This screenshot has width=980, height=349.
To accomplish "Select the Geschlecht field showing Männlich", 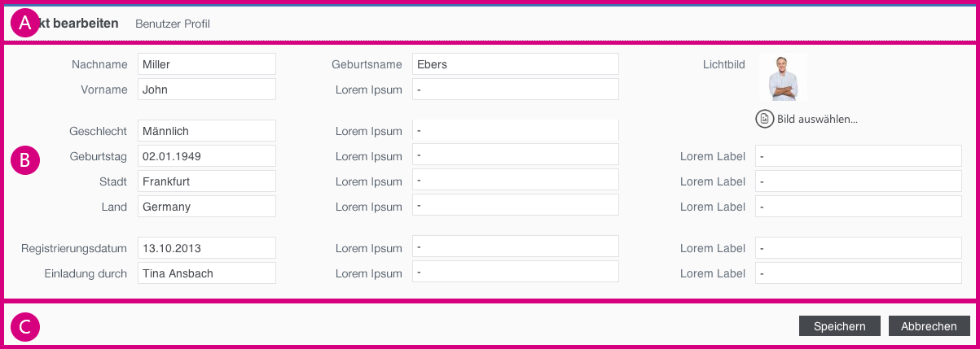I will (x=206, y=131).
